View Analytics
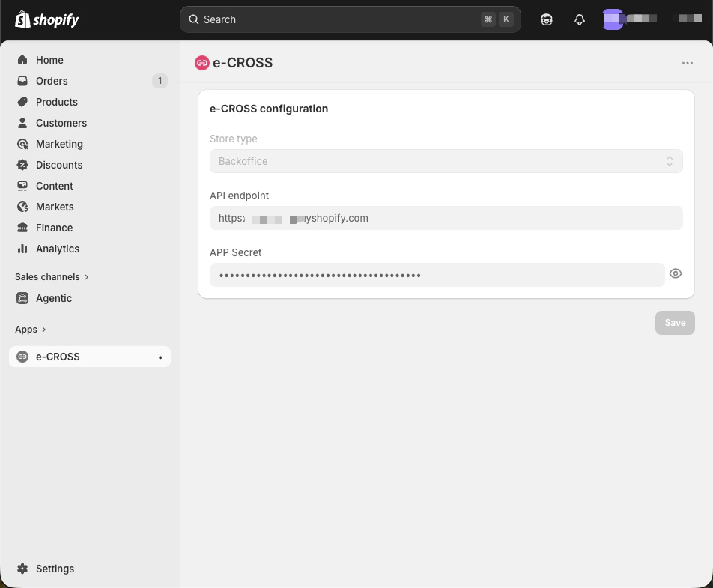The height and width of the screenshot is (588, 713). tap(90, 249)
